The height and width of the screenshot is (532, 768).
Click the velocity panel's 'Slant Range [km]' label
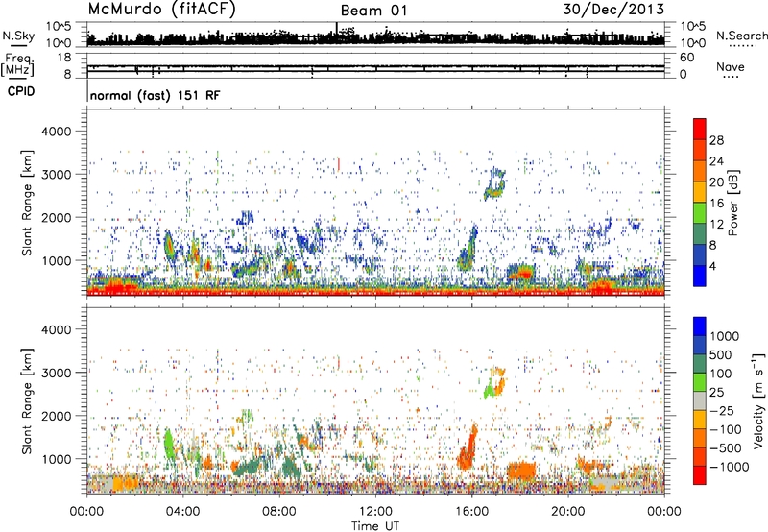tap(27, 401)
